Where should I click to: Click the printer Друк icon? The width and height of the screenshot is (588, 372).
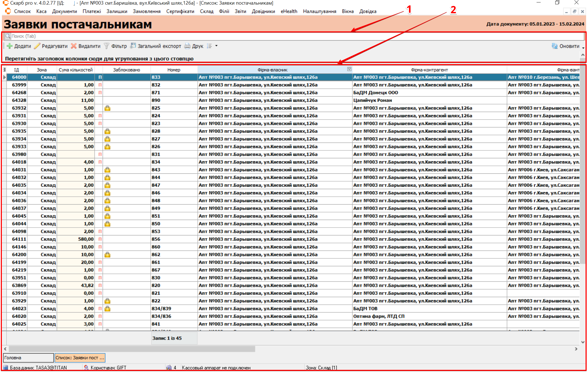click(187, 46)
